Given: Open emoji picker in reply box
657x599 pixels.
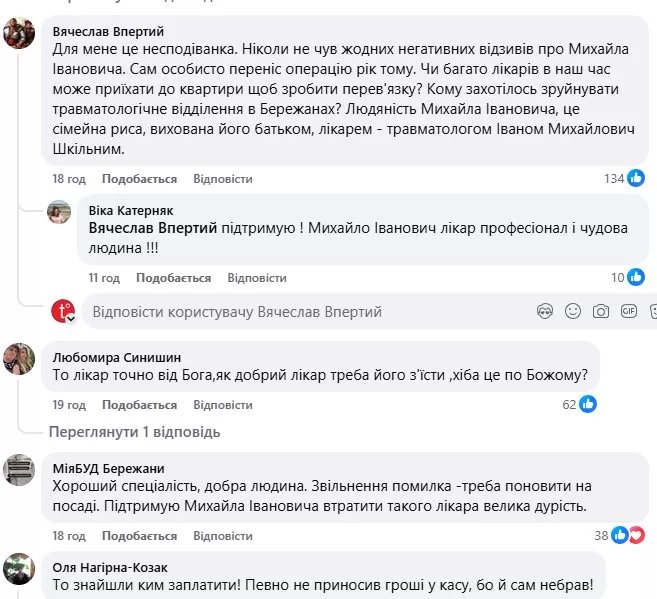Looking at the screenshot, I should click(573, 312).
